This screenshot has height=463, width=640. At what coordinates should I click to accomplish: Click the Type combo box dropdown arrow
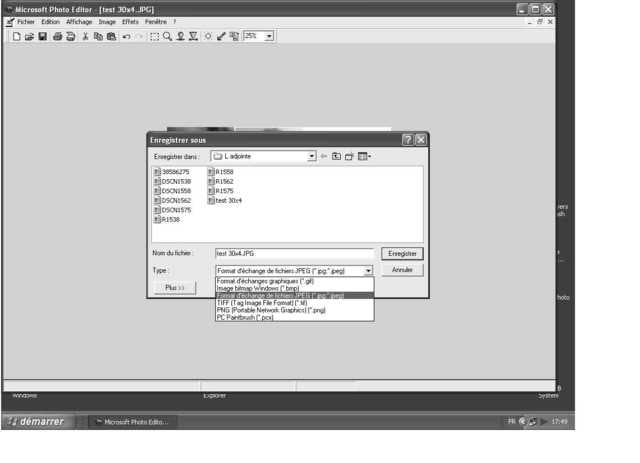click(368, 271)
